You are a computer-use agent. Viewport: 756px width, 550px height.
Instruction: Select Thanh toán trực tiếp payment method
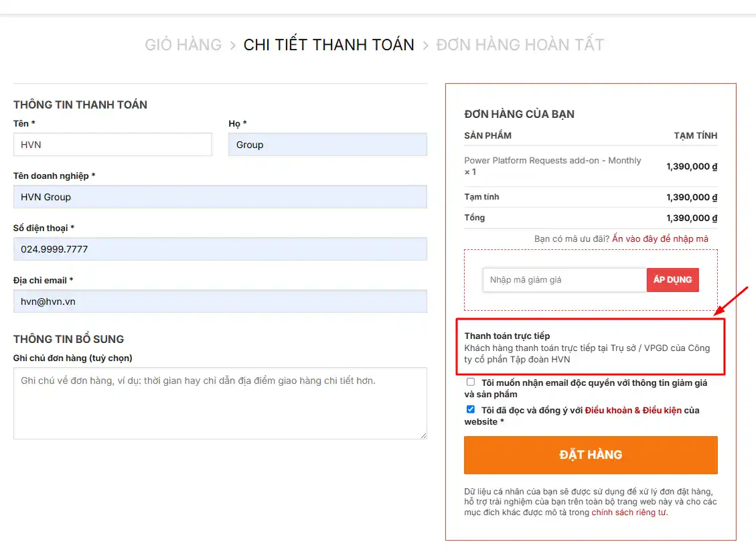click(507, 336)
